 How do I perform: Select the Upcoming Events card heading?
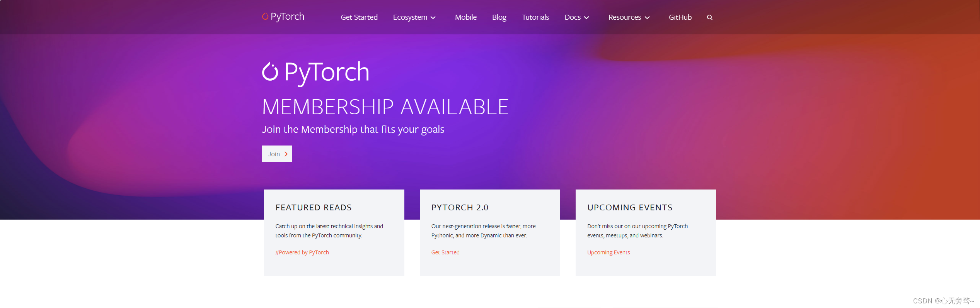click(x=630, y=208)
